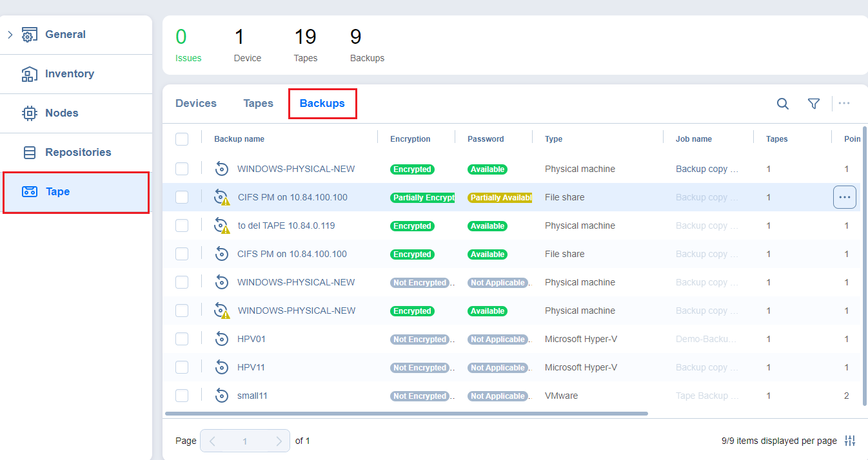Click the search magnifier icon
Image resolution: width=868 pixels, height=460 pixels.
(x=782, y=104)
